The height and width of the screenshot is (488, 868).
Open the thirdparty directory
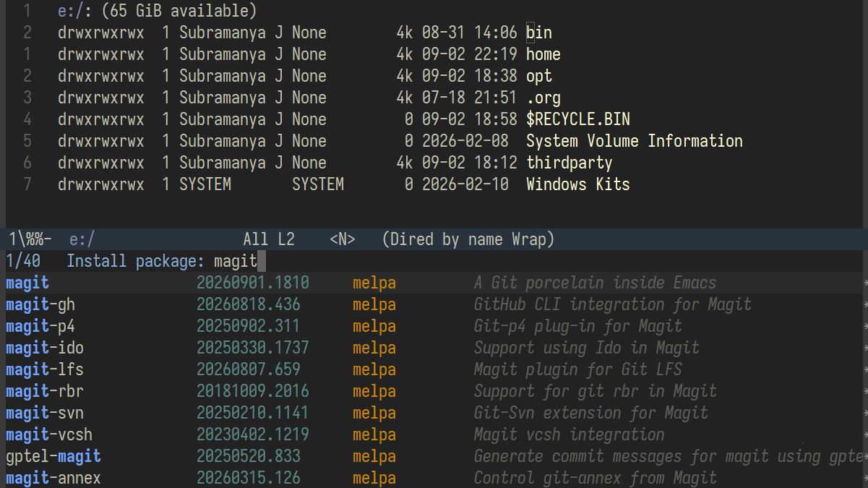pyautogui.click(x=570, y=163)
